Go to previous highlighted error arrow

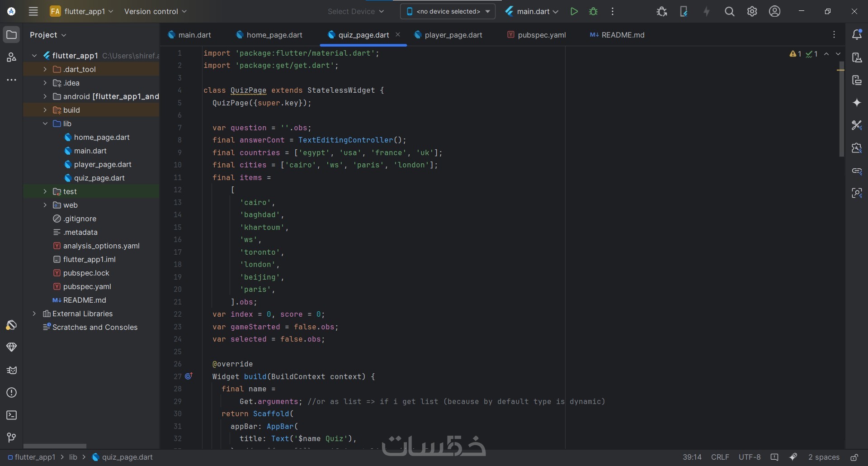(826, 54)
